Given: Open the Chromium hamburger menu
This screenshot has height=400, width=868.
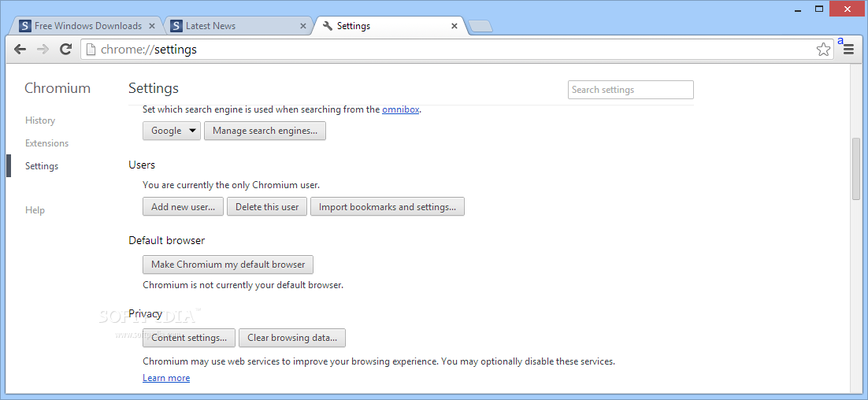Looking at the screenshot, I should (848, 50).
